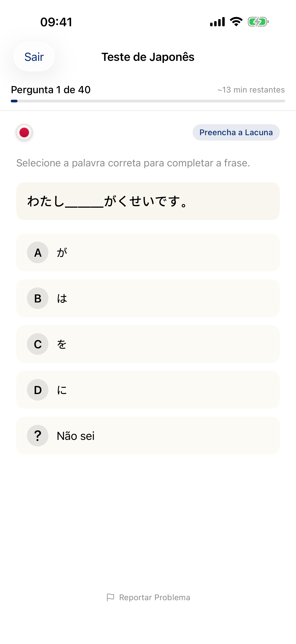Choose the Não sei answer option

[148, 435]
